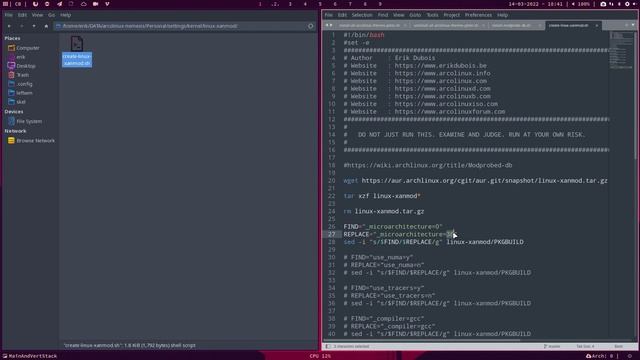Click line number 27 in the gutter

(x=331, y=234)
